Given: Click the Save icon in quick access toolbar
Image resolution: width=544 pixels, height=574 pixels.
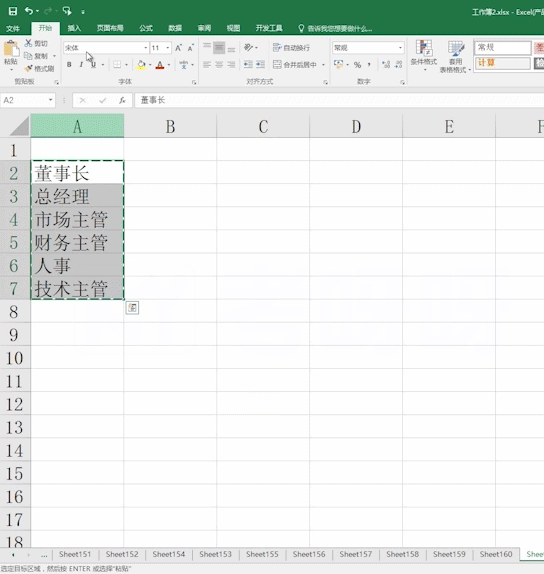Looking at the screenshot, I should 13,11.
